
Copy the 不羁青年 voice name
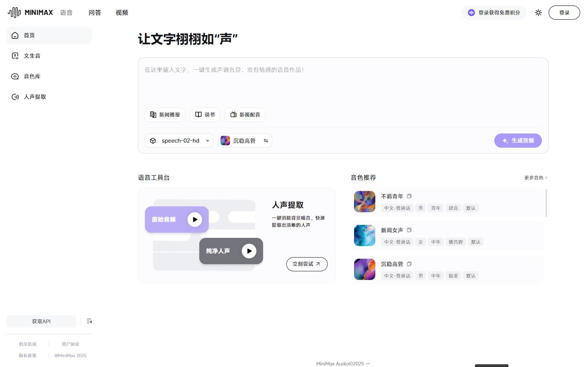pos(409,196)
